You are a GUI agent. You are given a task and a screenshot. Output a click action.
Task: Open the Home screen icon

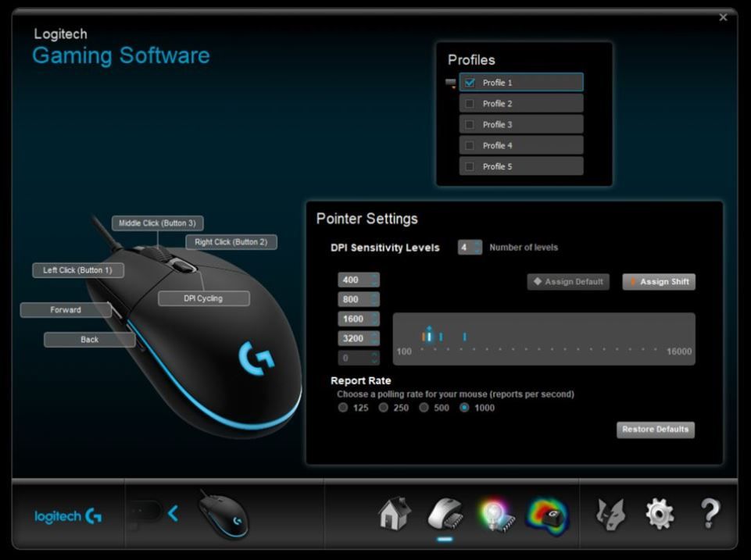394,514
